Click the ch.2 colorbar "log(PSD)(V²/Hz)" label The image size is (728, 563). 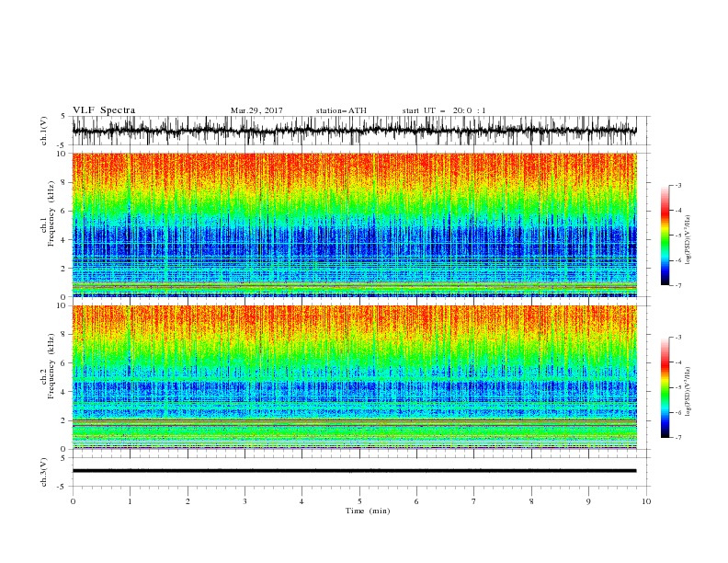(688, 392)
